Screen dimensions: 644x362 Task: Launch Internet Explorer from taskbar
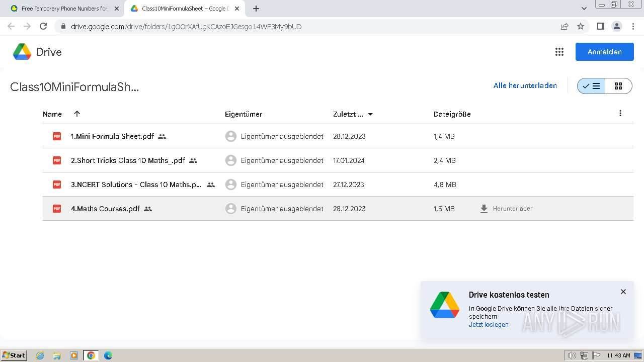pyautogui.click(x=40, y=355)
